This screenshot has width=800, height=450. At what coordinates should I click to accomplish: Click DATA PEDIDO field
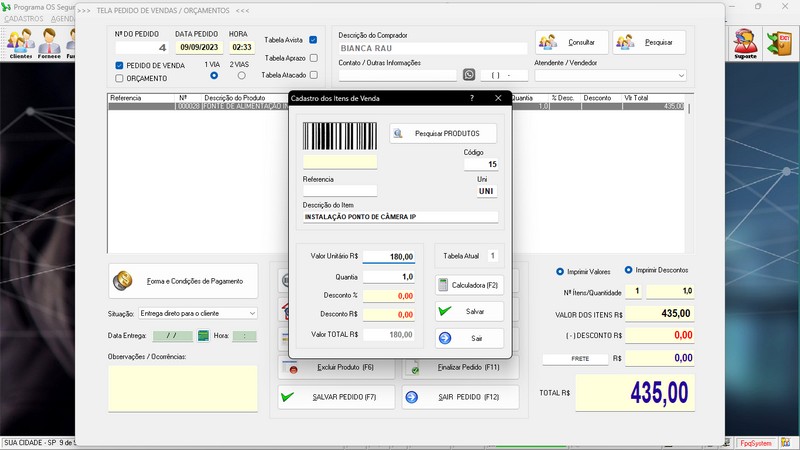click(199, 47)
